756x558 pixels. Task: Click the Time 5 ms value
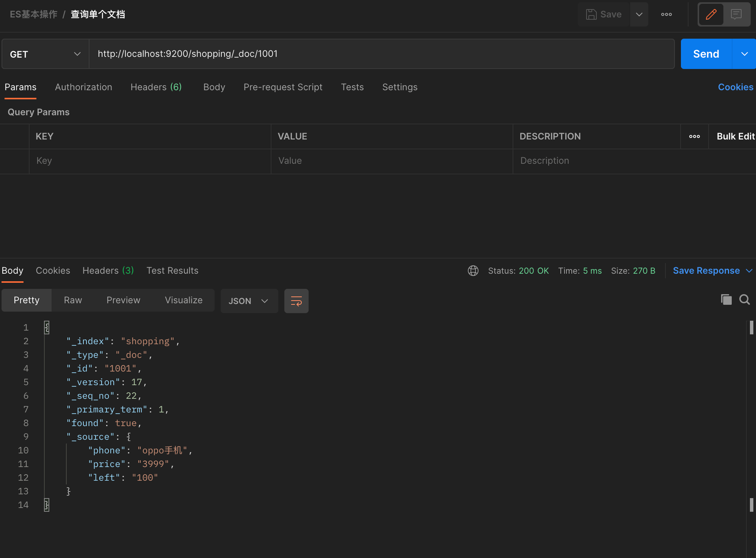click(592, 271)
